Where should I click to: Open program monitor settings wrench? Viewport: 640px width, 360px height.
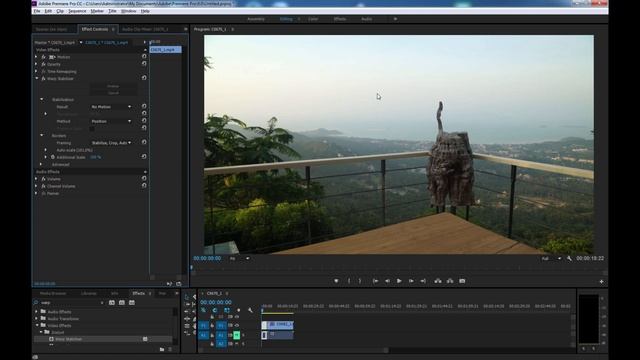point(569,258)
